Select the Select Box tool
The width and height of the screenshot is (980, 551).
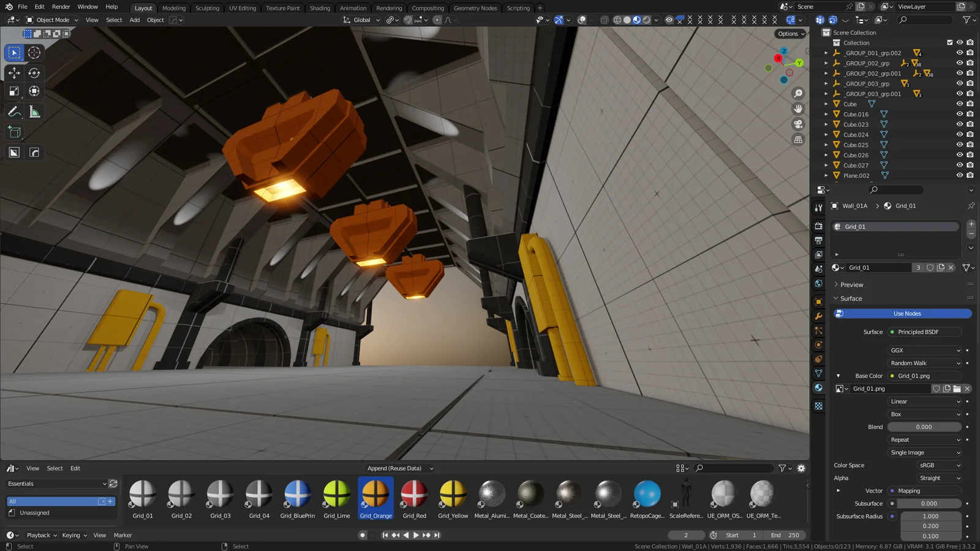[x=14, y=53]
